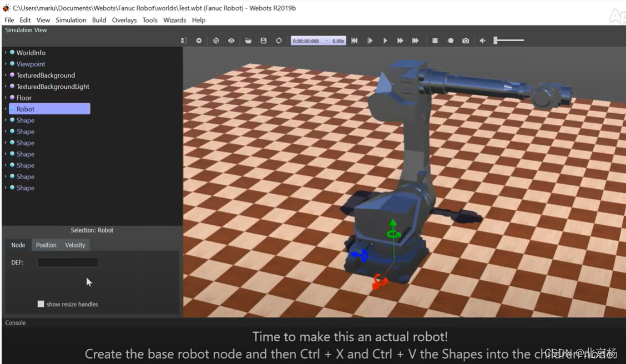Viewport: 626px width, 364px height.
Task: Click the simulation time and speed display
Action: pos(318,41)
